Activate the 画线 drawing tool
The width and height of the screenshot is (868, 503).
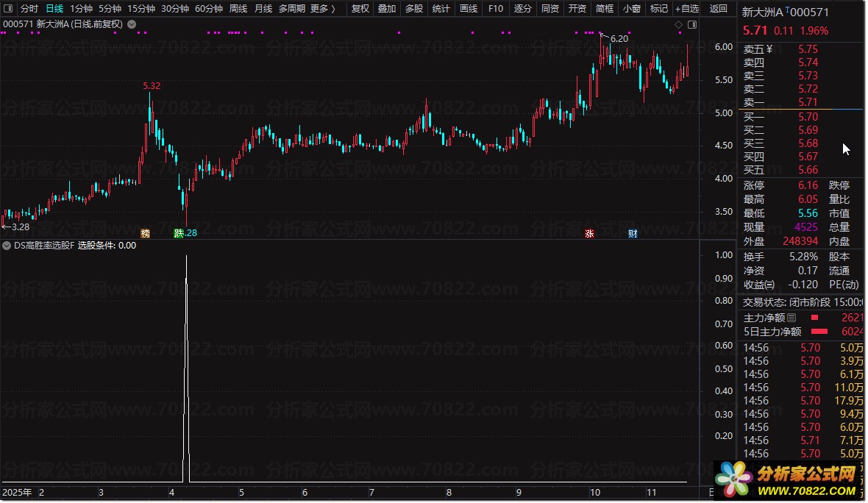coord(469,8)
